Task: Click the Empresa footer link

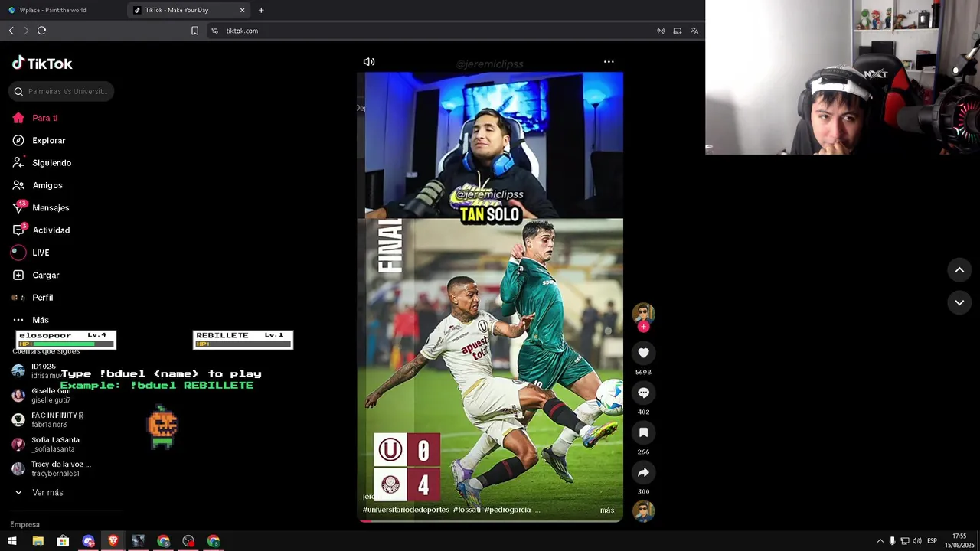Action: click(24, 524)
